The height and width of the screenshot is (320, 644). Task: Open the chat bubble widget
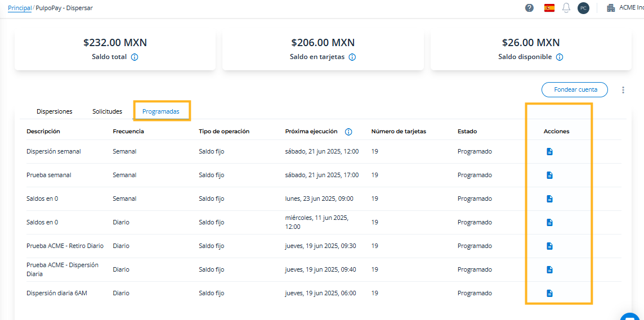[631, 317]
